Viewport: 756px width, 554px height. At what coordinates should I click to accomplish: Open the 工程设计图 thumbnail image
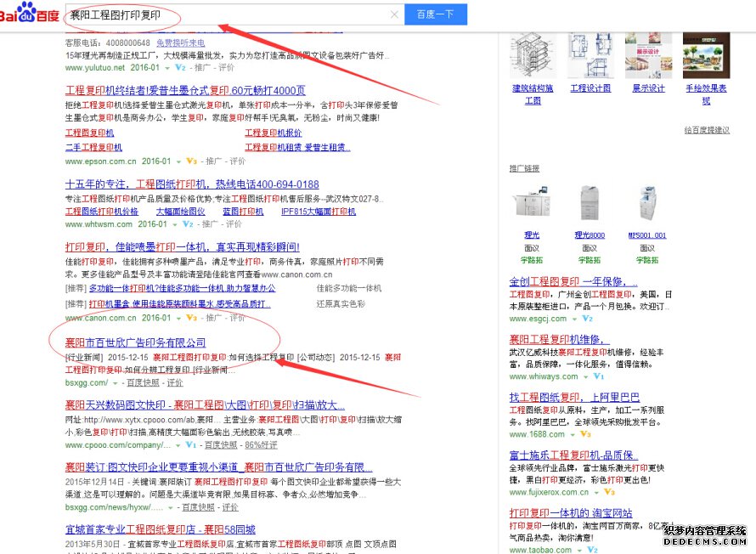tap(590, 55)
